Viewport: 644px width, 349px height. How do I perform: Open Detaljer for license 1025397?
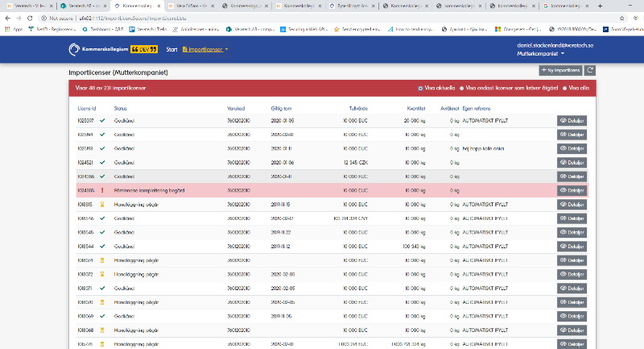point(572,121)
